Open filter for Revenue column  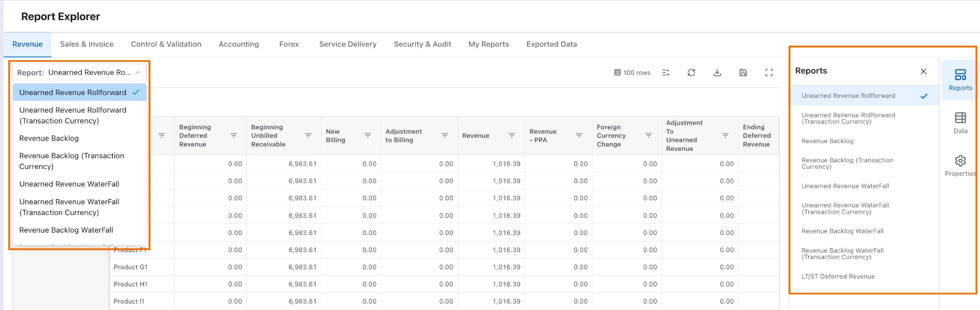point(512,136)
